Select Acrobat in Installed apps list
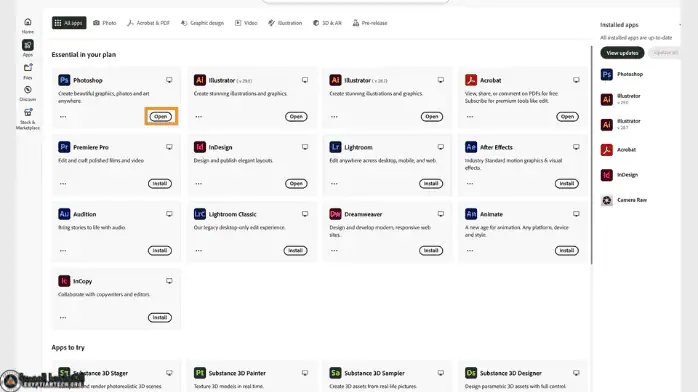This screenshot has width=698, height=392. (626, 150)
